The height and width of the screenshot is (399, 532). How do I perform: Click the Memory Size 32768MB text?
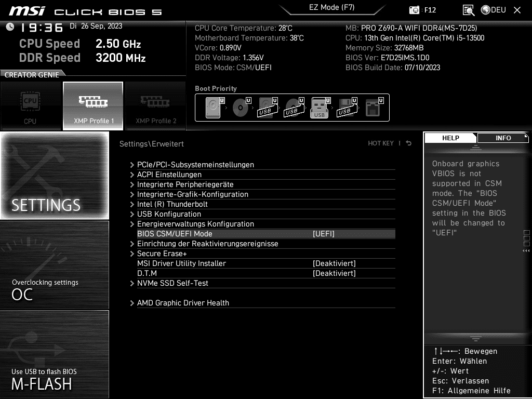[384, 48]
